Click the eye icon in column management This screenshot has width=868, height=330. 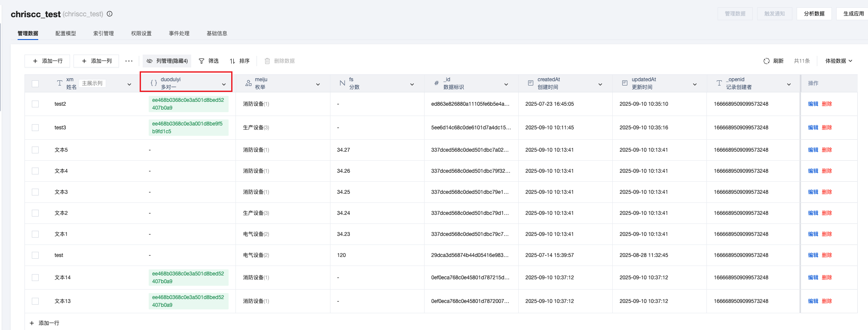[150, 61]
